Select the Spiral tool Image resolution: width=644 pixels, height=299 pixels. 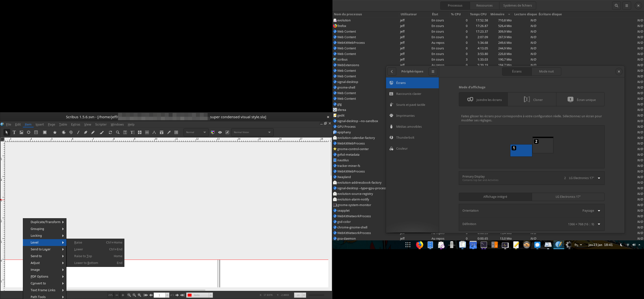coord(71,133)
